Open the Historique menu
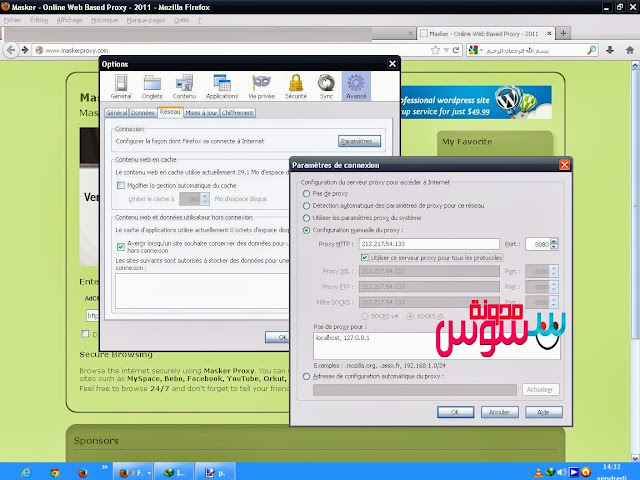Screen dimensions: 640x480 (x=104, y=20)
